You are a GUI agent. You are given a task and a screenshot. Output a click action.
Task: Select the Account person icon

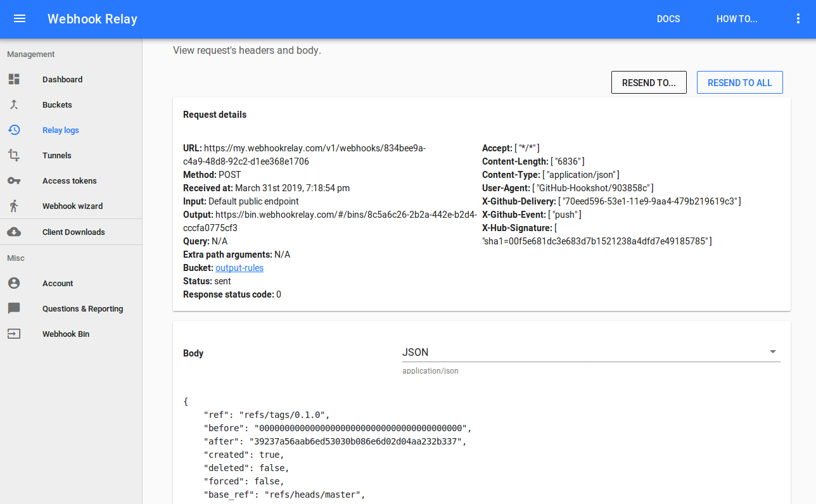coord(14,283)
